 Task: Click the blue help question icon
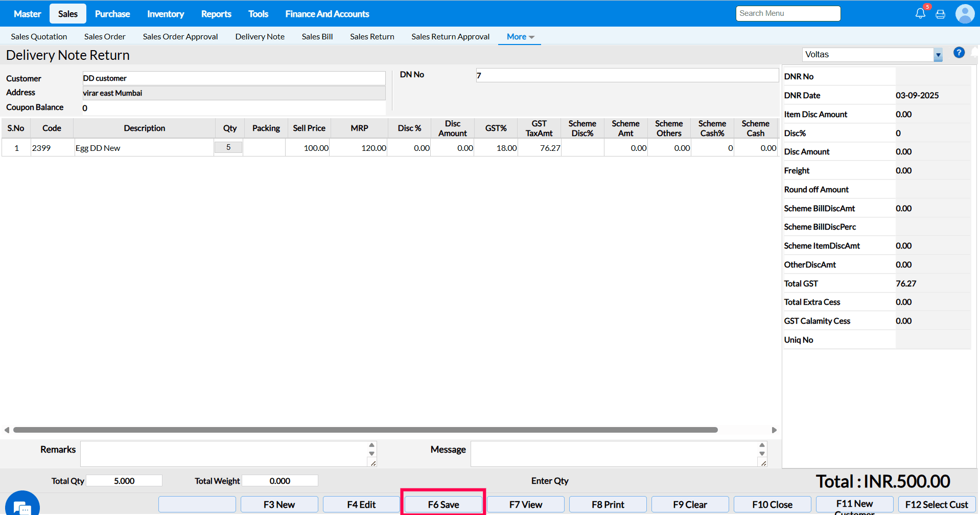click(959, 53)
